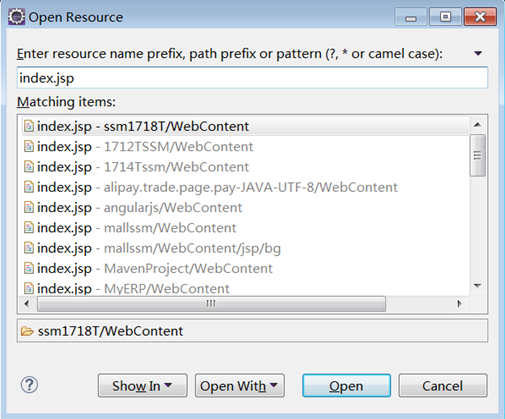Click the resource name pattern input field

tap(252, 78)
